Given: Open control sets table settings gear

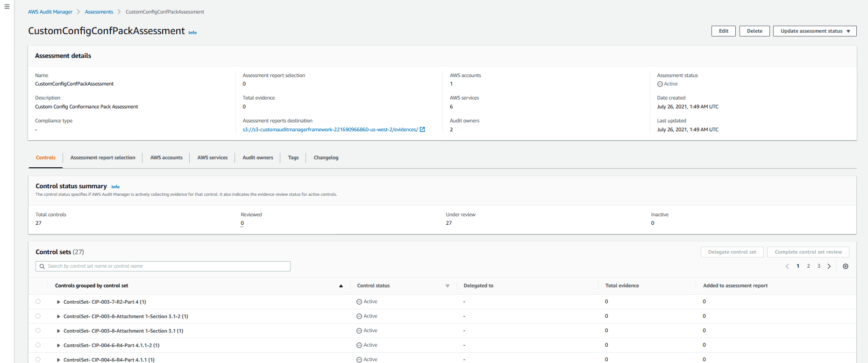Looking at the screenshot, I should click(x=846, y=266).
